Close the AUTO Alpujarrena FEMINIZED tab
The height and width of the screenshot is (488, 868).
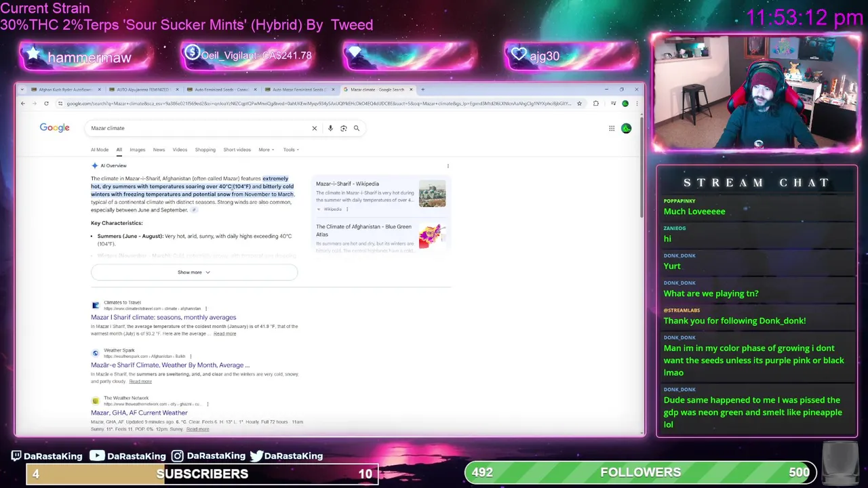178,89
